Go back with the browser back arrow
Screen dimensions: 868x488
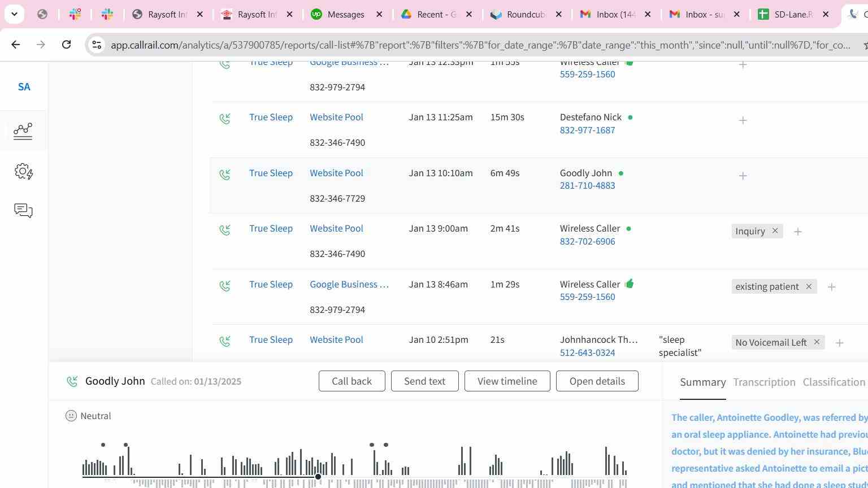[15, 45]
